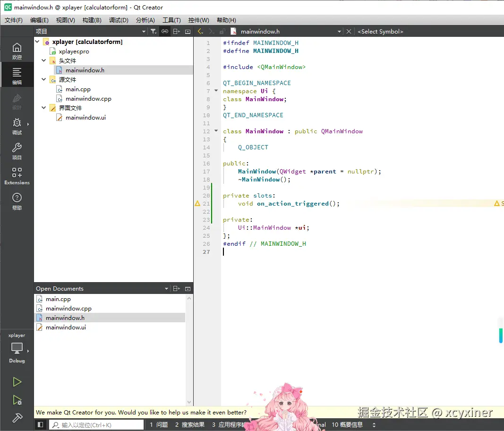This screenshot has width=504, height=431.
Task: Close the mainwindow.h document with X
Action: [349, 31]
